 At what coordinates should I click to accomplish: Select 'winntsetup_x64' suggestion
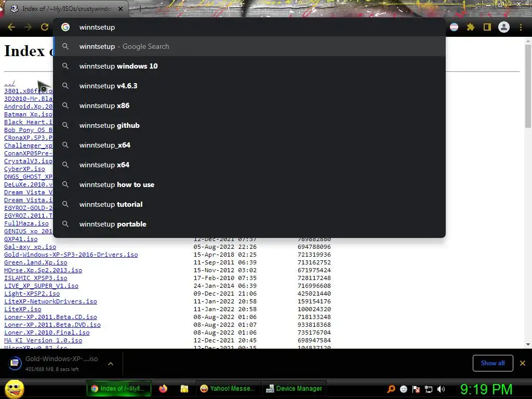[249, 145]
